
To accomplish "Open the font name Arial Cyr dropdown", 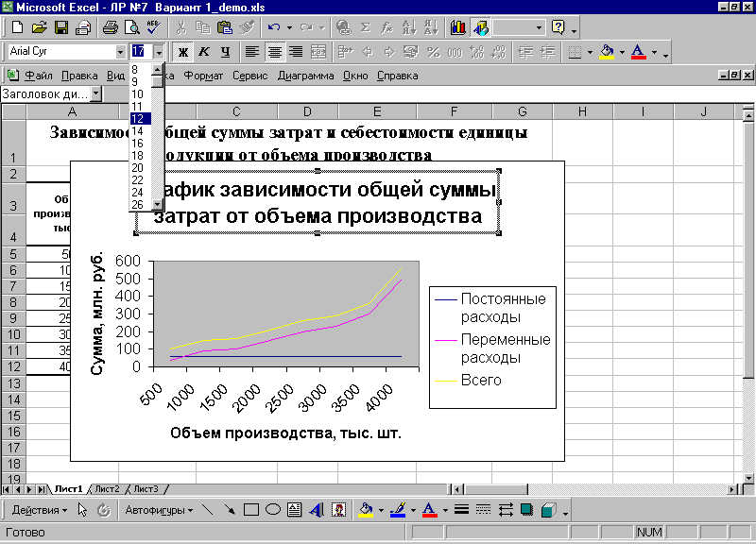I will pyautogui.click(x=120, y=52).
